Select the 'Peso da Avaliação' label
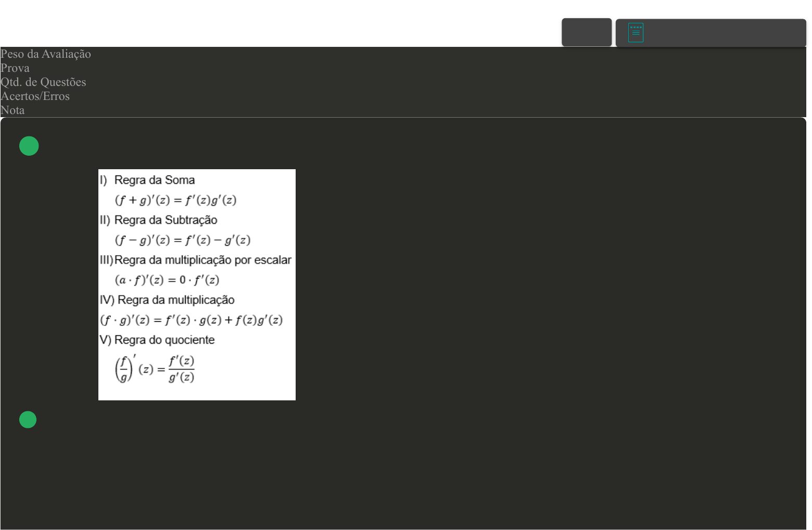Screen dimensions: 812x530 (46, 54)
